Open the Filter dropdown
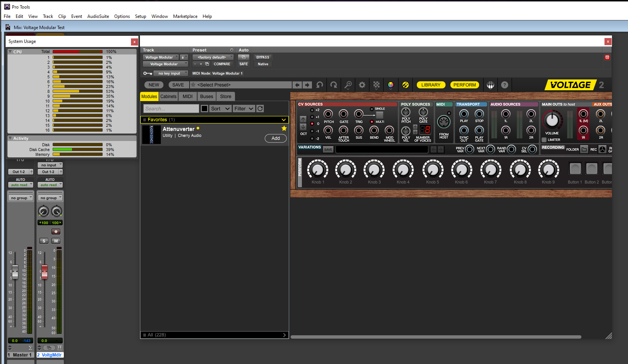 click(244, 109)
